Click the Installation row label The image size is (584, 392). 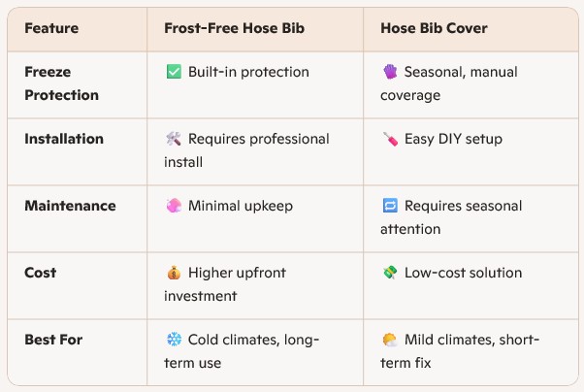[64, 139]
